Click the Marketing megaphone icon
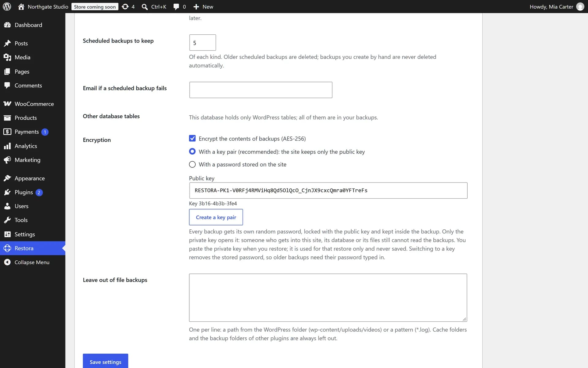The image size is (588, 368). pyautogui.click(x=7, y=160)
